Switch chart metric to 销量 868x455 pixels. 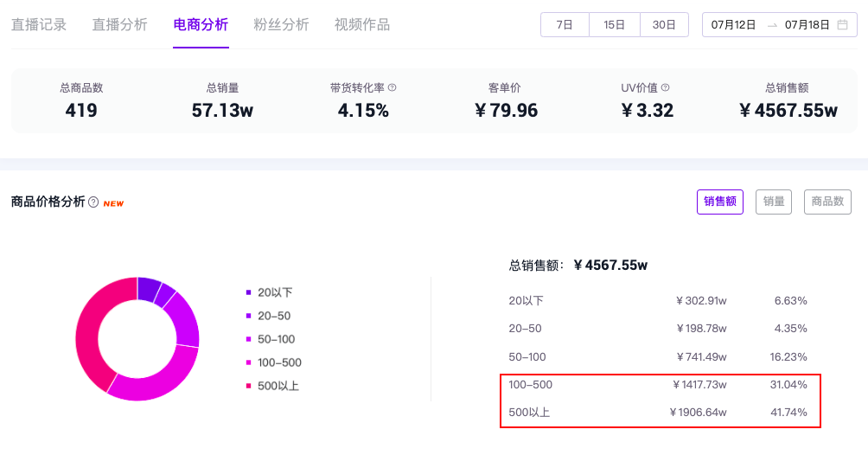774,202
